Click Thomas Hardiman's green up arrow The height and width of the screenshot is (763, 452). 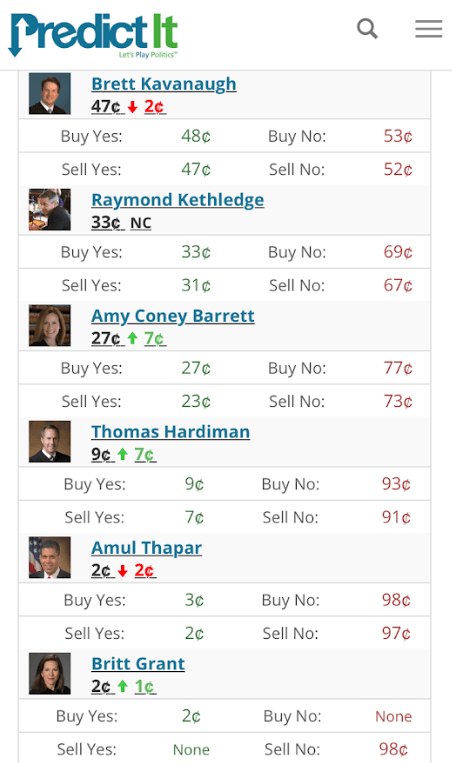pos(123,454)
